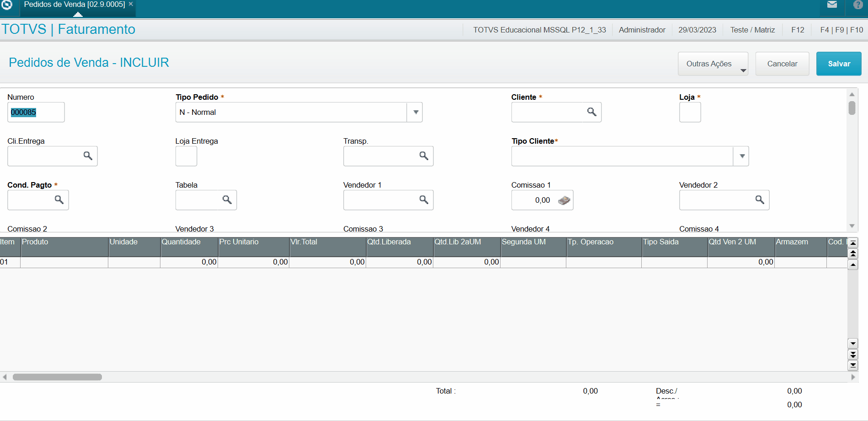This screenshot has height=421, width=868.
Task: Expand the Tipo Cliente dropdown arrow
Action: (742, 156)
